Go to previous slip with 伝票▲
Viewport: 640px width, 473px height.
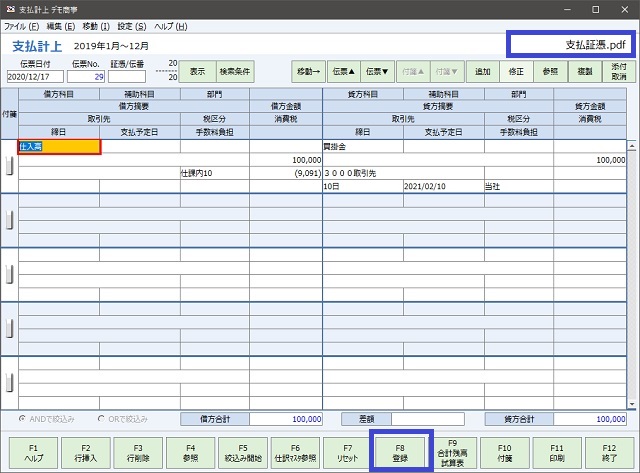344,71
